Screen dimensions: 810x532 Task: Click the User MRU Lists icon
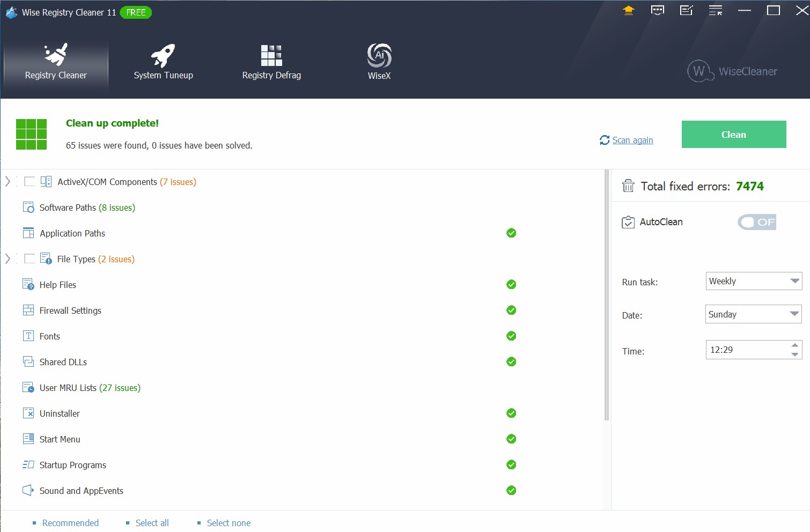point(28,388)
